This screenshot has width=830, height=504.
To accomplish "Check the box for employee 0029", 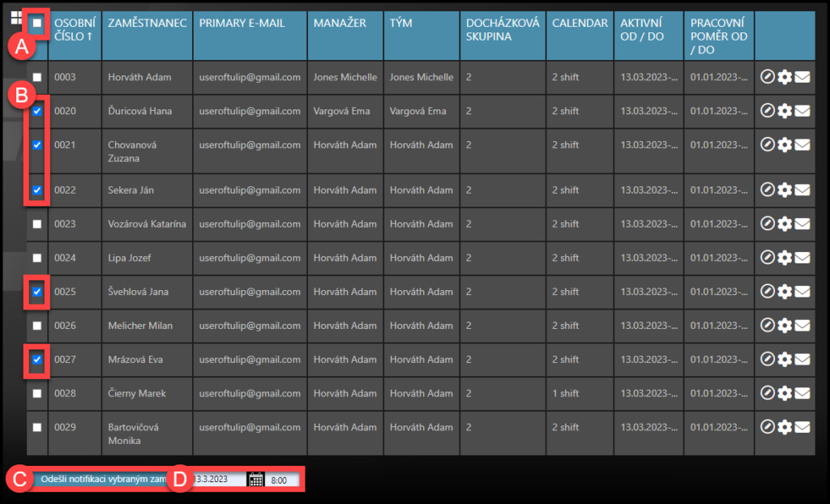I will (x=37, y=427).
